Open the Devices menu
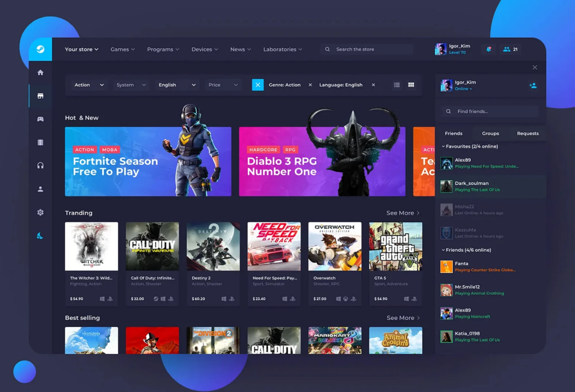The height and width of the screenshot is (392, 575). (x=205, y=49)
